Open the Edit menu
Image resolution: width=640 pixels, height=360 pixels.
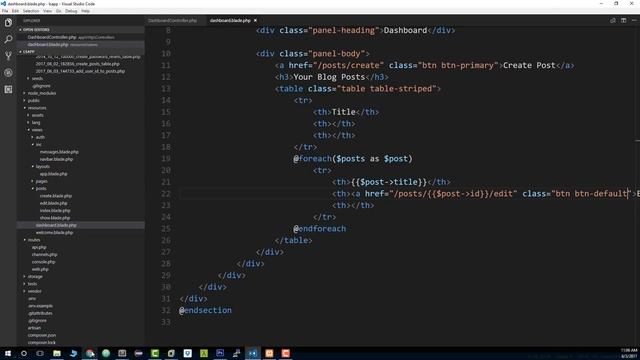[15, 11]
